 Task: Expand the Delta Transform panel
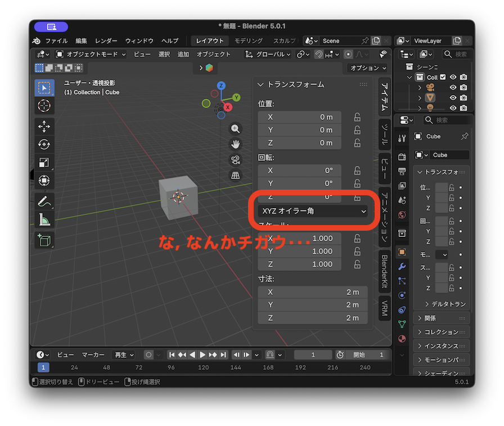[445, 304]
